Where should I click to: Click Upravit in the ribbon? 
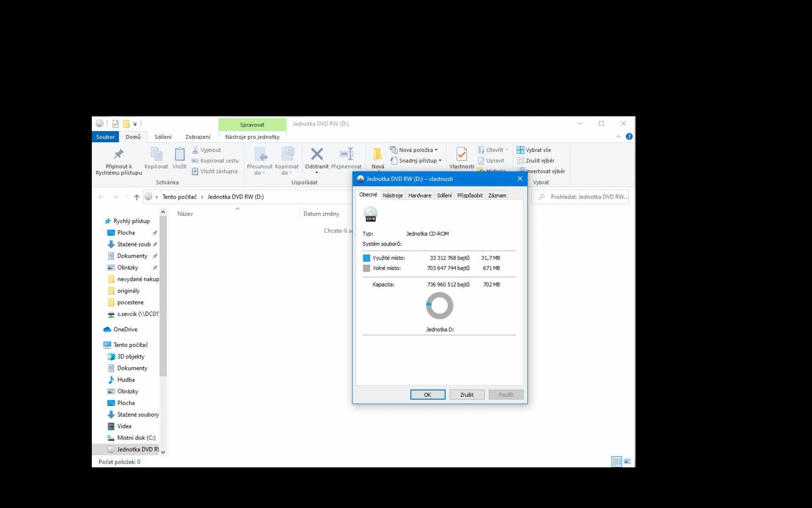click(491, 161)
